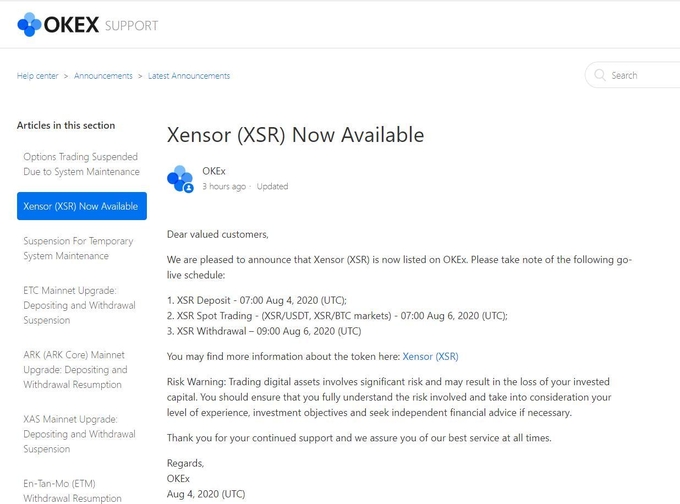Click the OKEX wordmark in header

tap(72, 25)
